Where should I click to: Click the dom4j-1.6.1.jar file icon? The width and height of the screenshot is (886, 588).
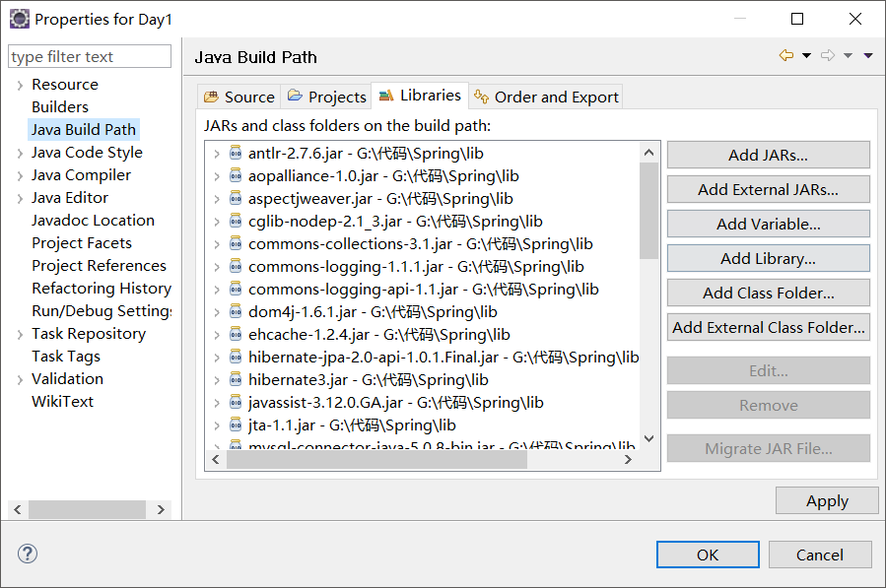tap(236, 311)
